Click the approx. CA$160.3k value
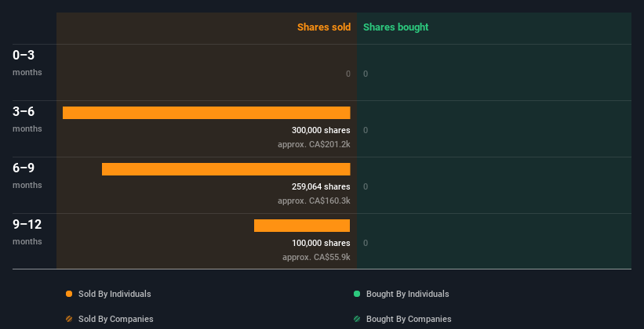The image size is (644, 329). 314,201
